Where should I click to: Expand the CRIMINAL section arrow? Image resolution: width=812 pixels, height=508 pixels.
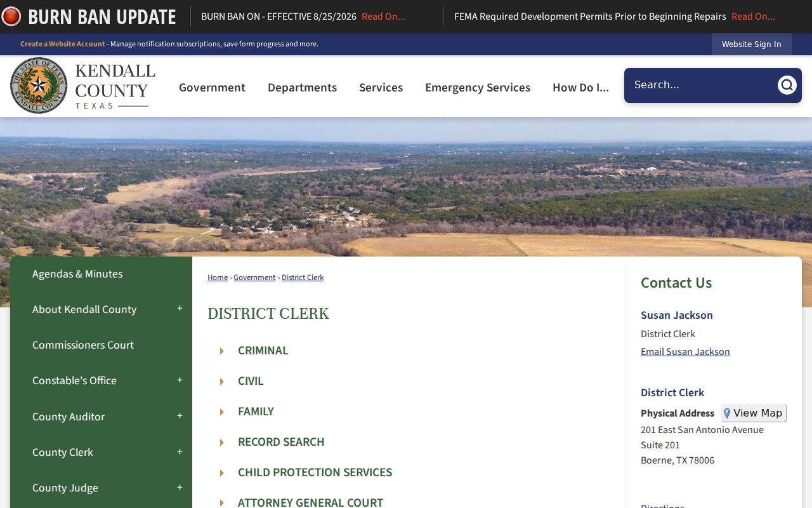click(221, 351)
